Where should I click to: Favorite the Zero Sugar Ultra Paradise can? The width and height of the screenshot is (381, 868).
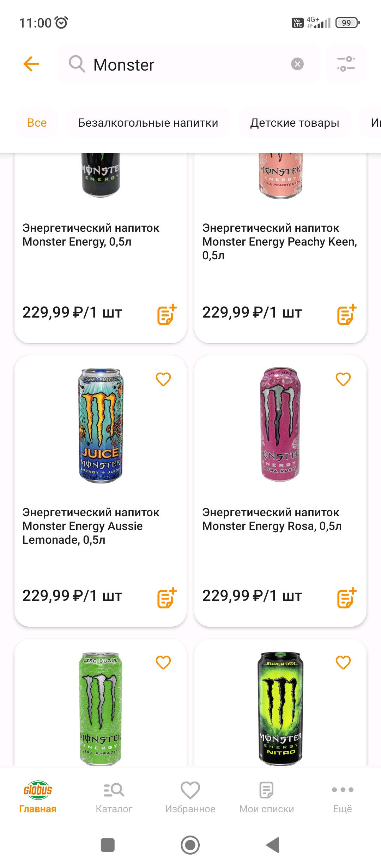pyautogui.click(x=163, y=663)
